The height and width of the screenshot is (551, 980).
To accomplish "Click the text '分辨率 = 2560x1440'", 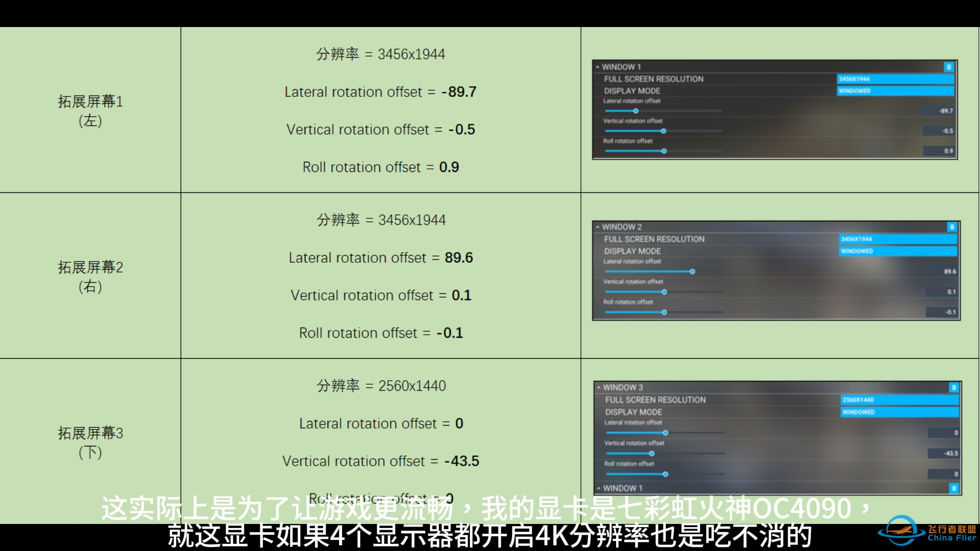I will pyautogui.click(x=381, y=386).
